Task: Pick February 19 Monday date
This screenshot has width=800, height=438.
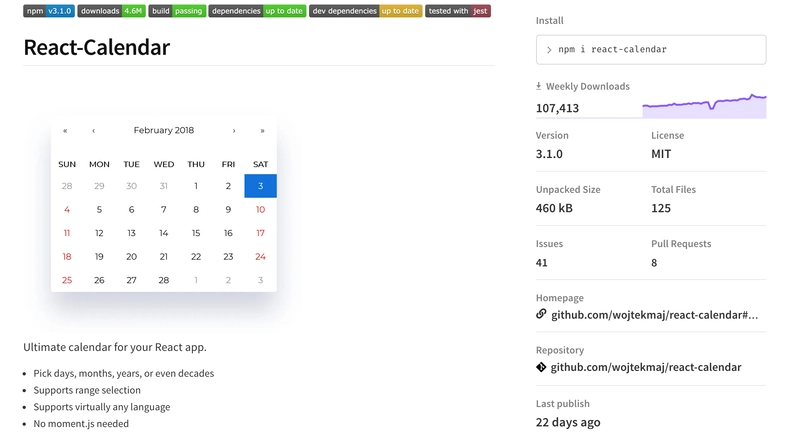Action: pyautogui.click(x=99, y=256)
